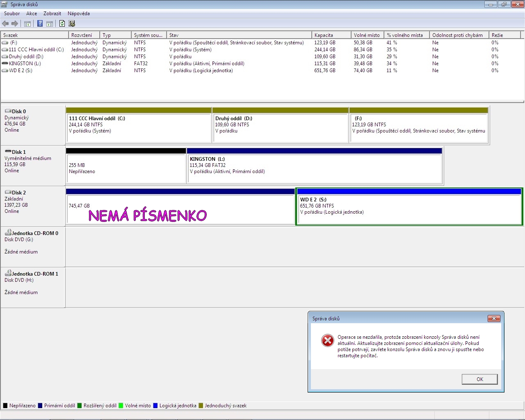Select KINGSTON (L:) row in volume list
The image size is (525, 420).
(x=25, y=64)
